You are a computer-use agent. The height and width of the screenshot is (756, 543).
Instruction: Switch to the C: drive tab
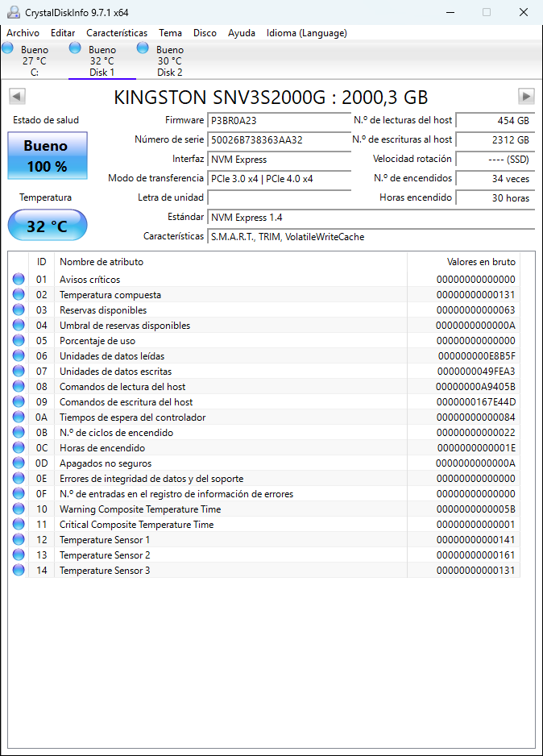(x=35, y=60)
